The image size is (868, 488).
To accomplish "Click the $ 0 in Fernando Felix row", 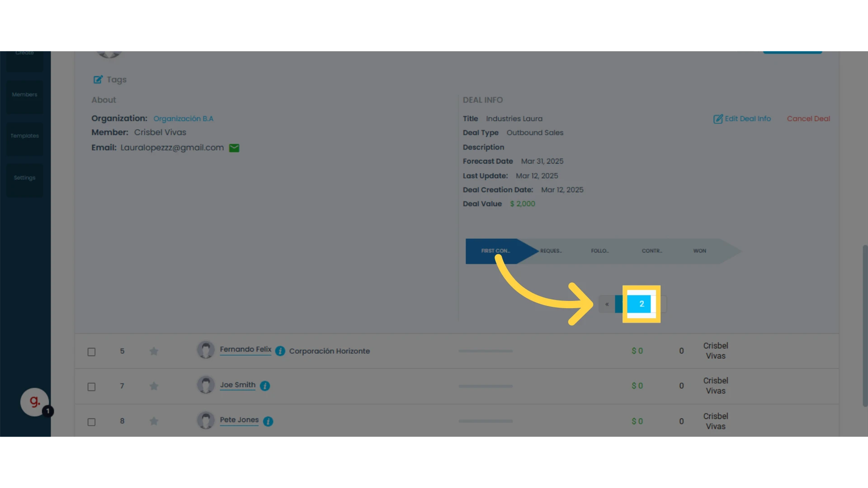I will [x=637, y=351].
